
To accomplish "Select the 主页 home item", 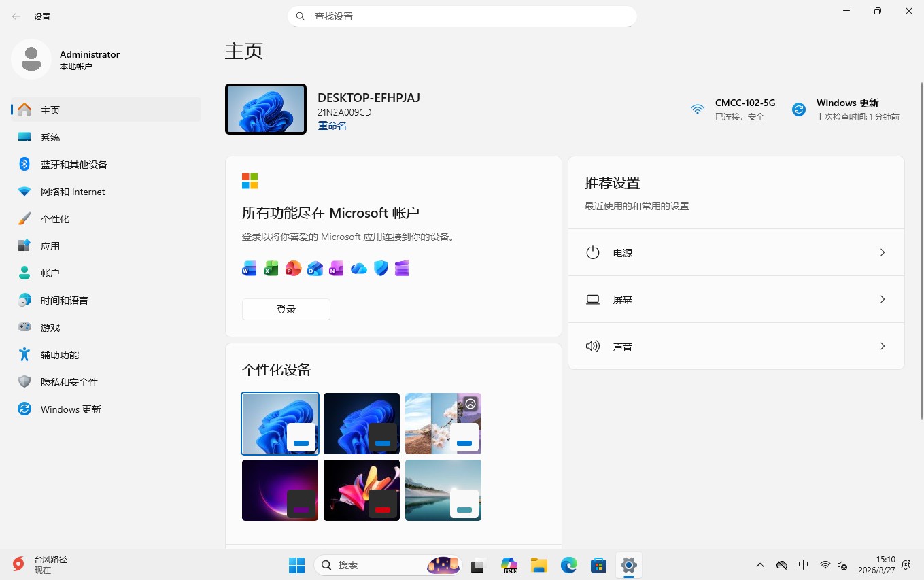I will click(x=106, y=110).
